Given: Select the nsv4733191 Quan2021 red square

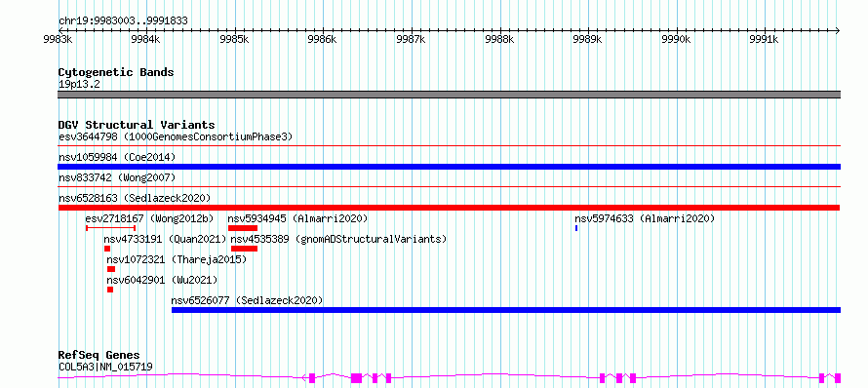Looking at the screenshot, I should coord(107,249).
